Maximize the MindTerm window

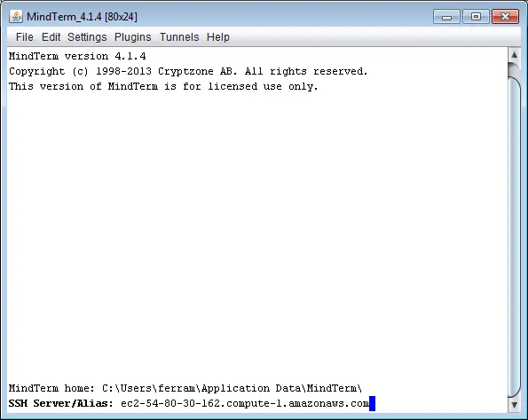tap(476, 17)
